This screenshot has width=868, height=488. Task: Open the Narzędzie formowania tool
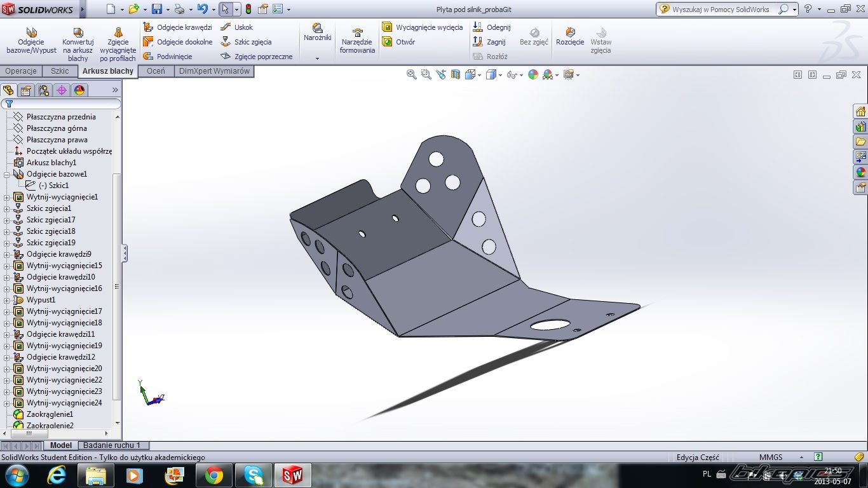(357, 41)
